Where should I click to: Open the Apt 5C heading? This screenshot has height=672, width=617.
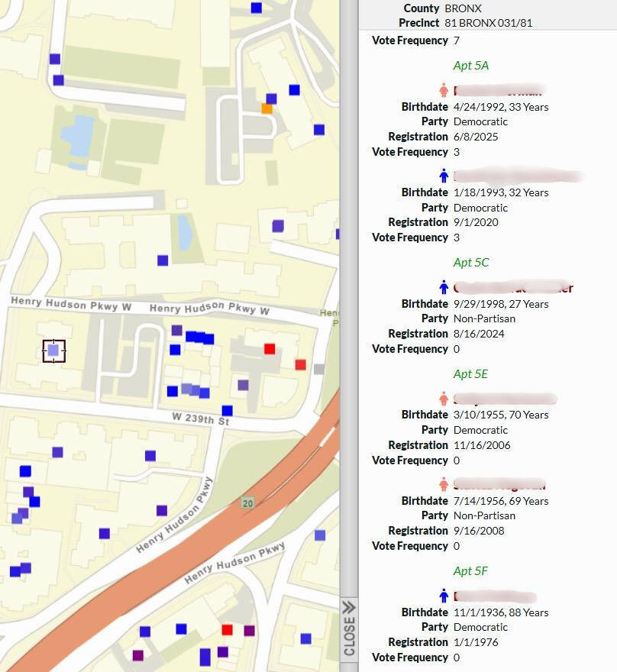click(x=470, y=263)
